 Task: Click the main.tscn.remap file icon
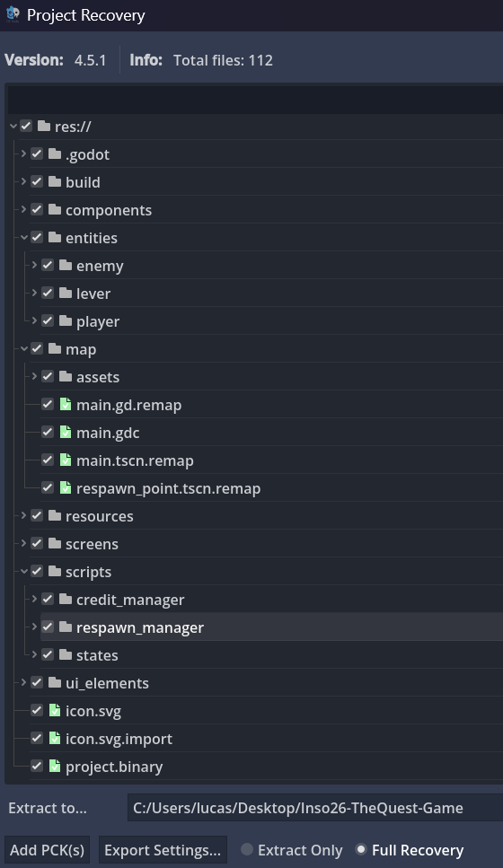(x=66, y=460)
